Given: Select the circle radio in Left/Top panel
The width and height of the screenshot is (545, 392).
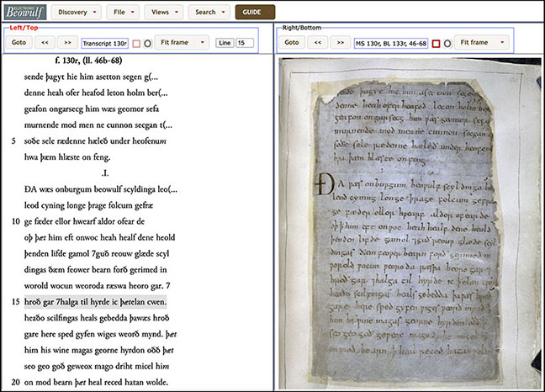Looking at the screenshot, I should [148, 44].
